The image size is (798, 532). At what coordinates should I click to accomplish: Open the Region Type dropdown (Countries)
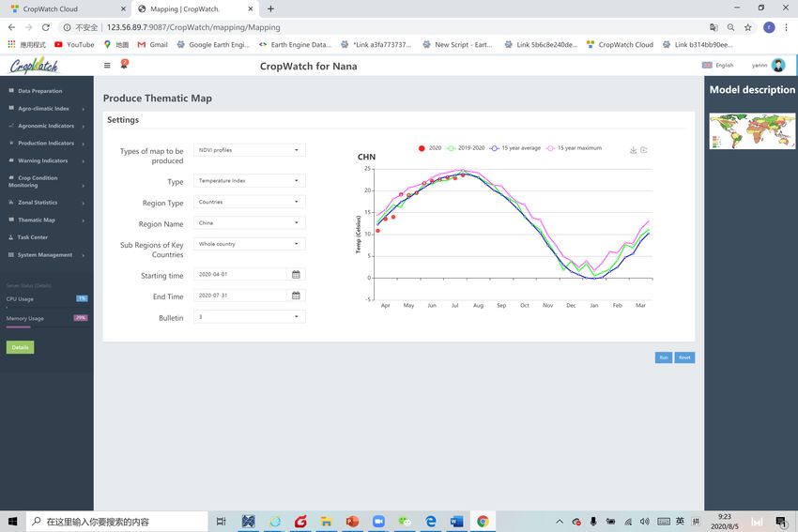click(x=250, y=202)
